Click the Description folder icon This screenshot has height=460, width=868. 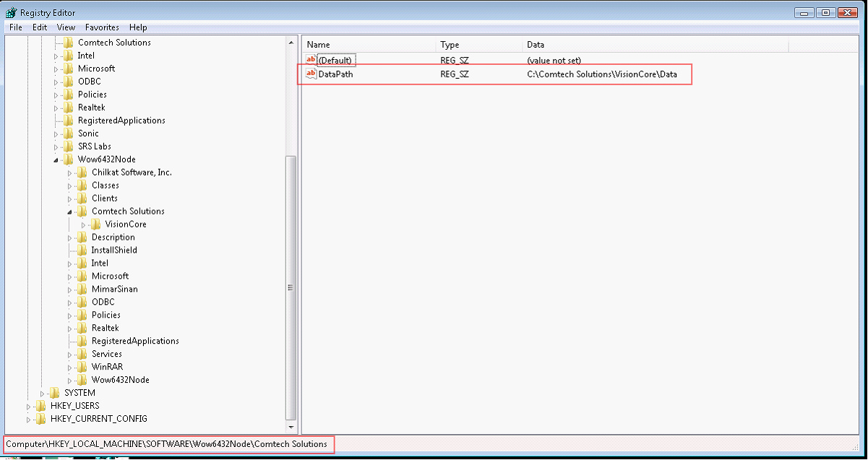[x=82, y=238]
